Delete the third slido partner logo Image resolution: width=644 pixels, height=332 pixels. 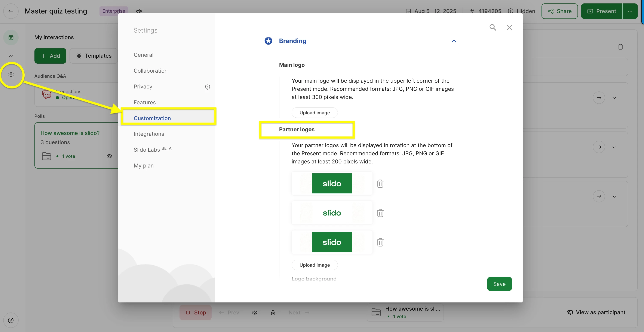(x=380, y=242)
